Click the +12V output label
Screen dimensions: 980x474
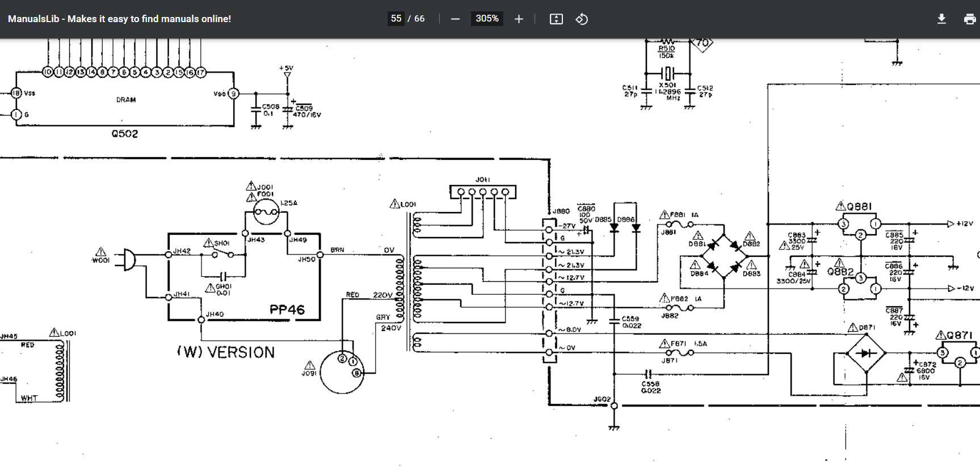coord(965,223)
